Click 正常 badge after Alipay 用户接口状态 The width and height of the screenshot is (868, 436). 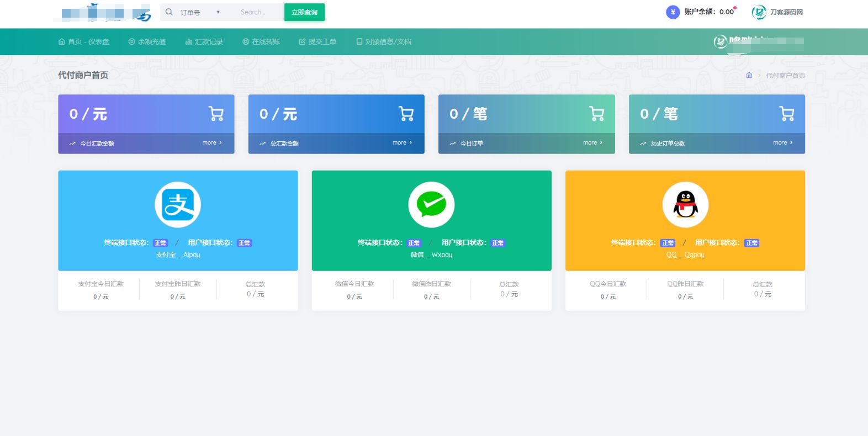pyautogui.click(x=244, y=243)
